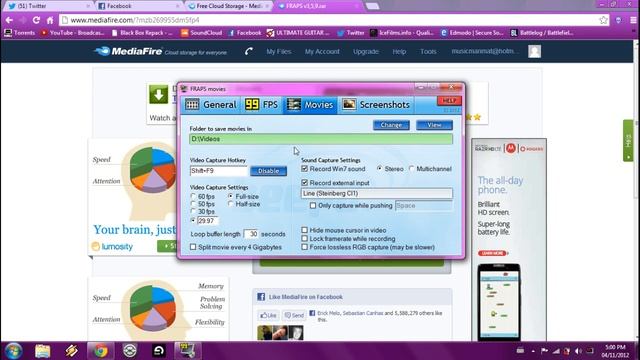Bookmark page with the star icon
Screen dimensions: 640x360
pyautogui.click(x=604, y=20)
